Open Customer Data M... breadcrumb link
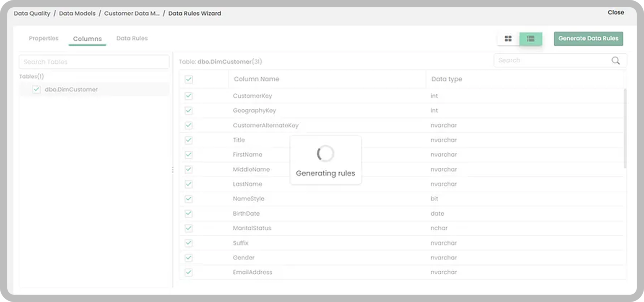 tap(132, 13)
